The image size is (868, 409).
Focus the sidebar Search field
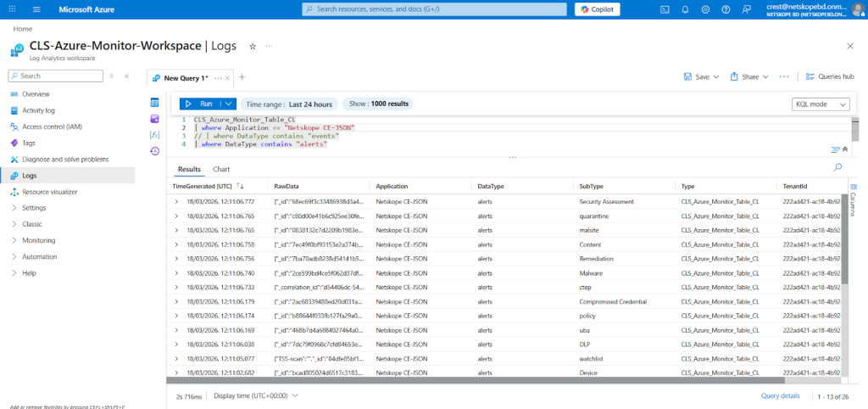click(x=56, y=76)
